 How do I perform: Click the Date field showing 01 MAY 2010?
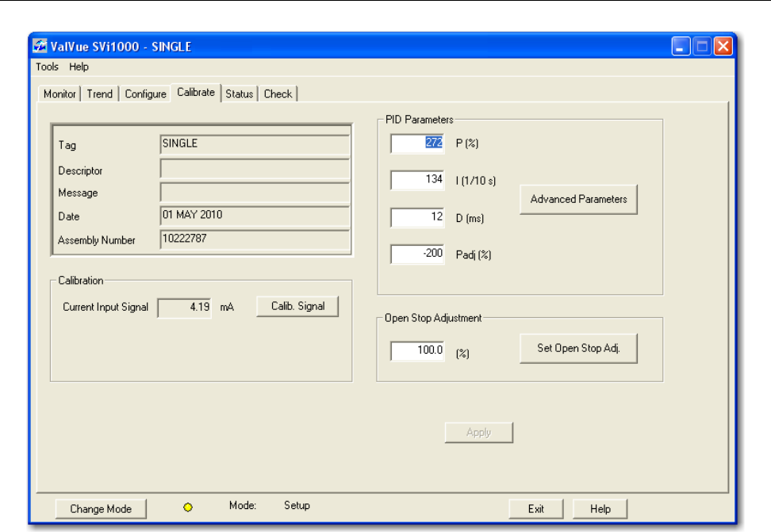[x=255, y=216]
